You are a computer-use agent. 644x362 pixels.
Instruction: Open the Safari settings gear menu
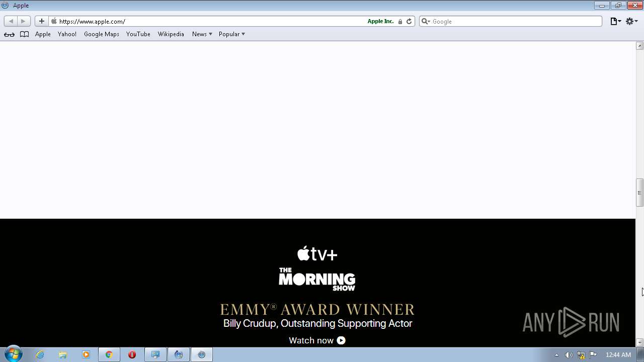pos(632,21)
